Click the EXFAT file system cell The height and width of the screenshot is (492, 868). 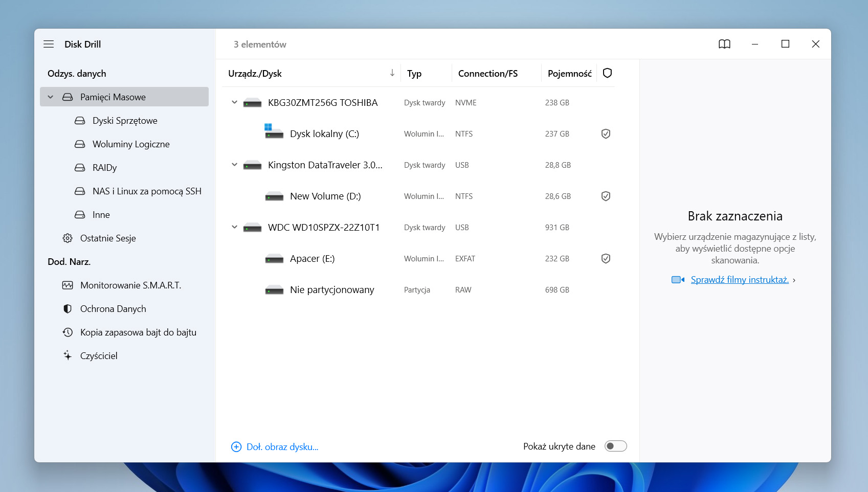point(465,259)
